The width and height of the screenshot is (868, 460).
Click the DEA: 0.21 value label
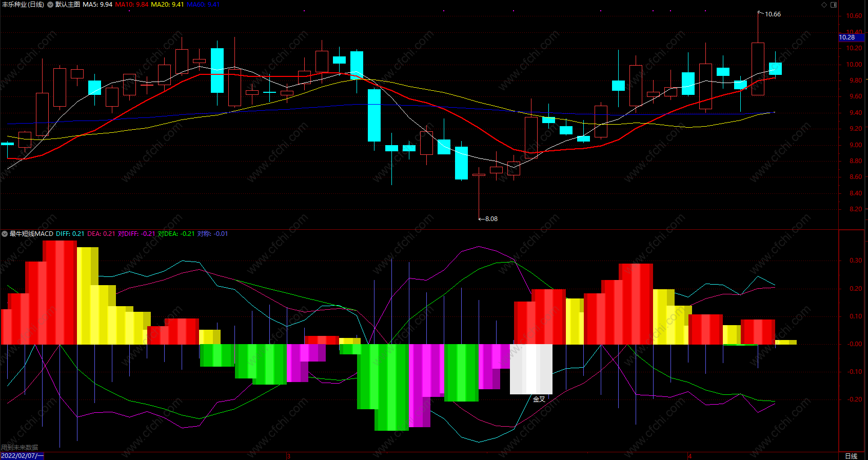(102, 234)
